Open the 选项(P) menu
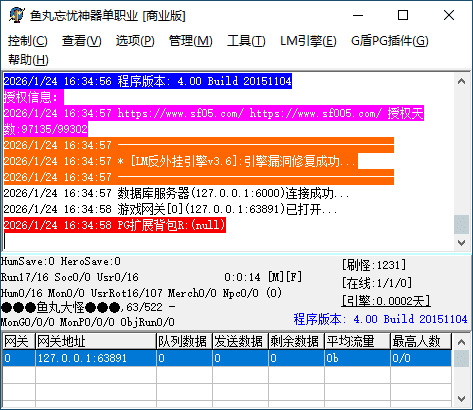The image size is (473, 410). (135, 41)
